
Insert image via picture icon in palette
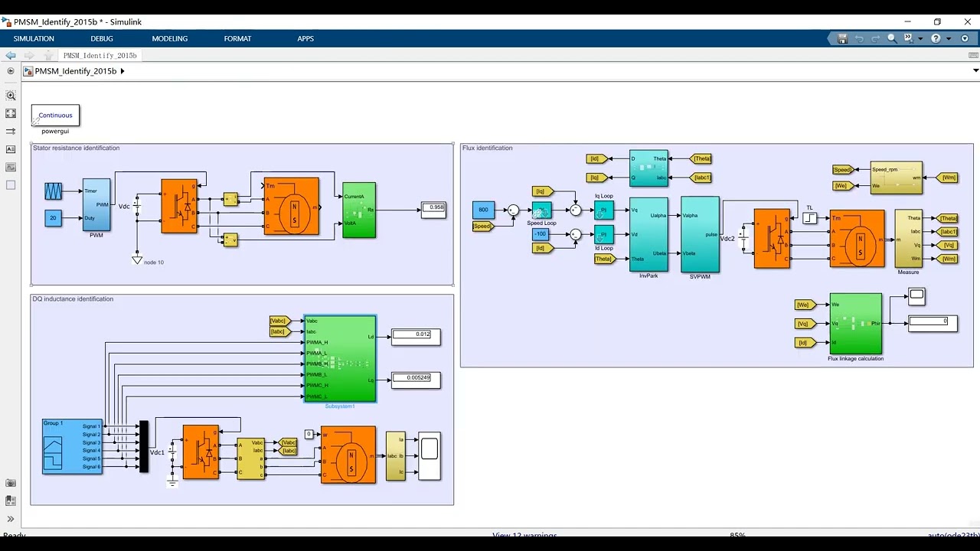[11, 167]
